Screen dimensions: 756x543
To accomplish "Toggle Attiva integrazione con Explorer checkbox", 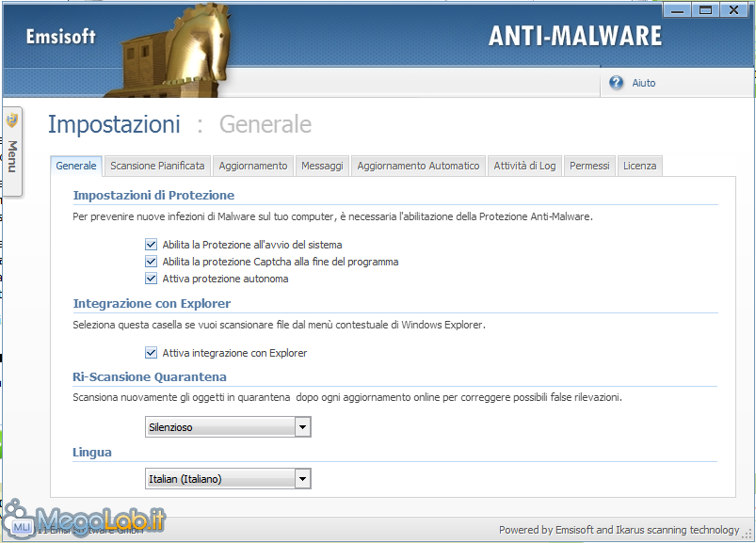I will (x=151, y=353).
